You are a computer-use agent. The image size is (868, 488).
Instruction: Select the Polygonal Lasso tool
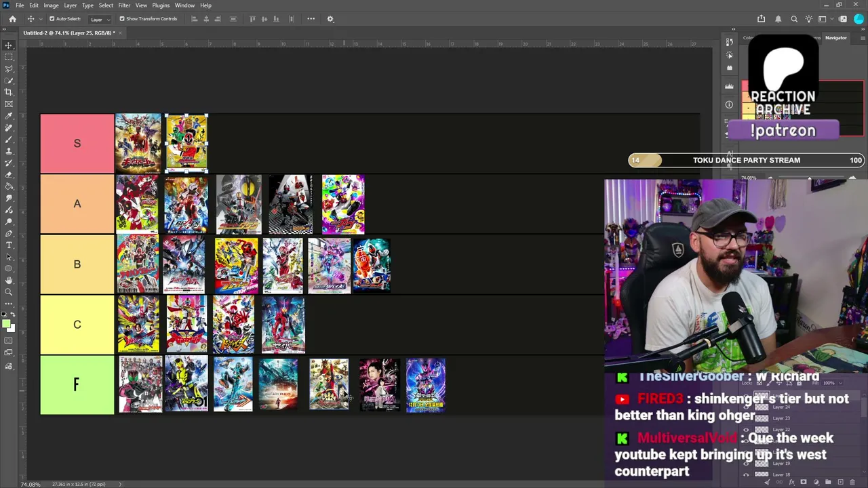pyautogui.click(x=9, y=68)
